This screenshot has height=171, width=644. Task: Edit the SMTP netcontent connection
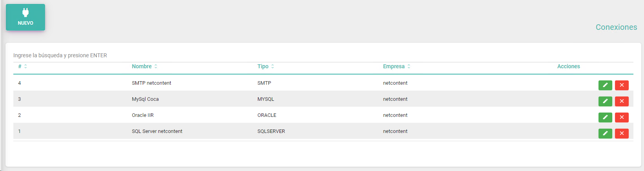point(605,85)
